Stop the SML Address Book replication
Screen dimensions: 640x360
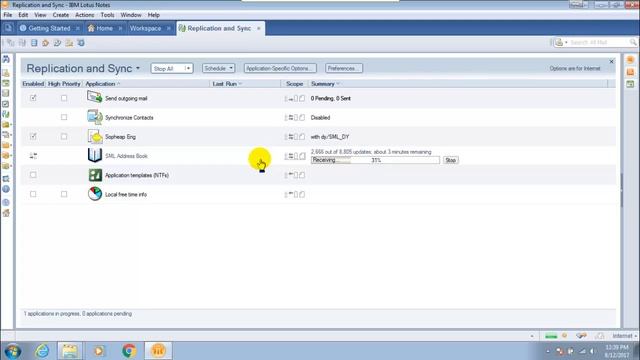[x=451, y=160]
